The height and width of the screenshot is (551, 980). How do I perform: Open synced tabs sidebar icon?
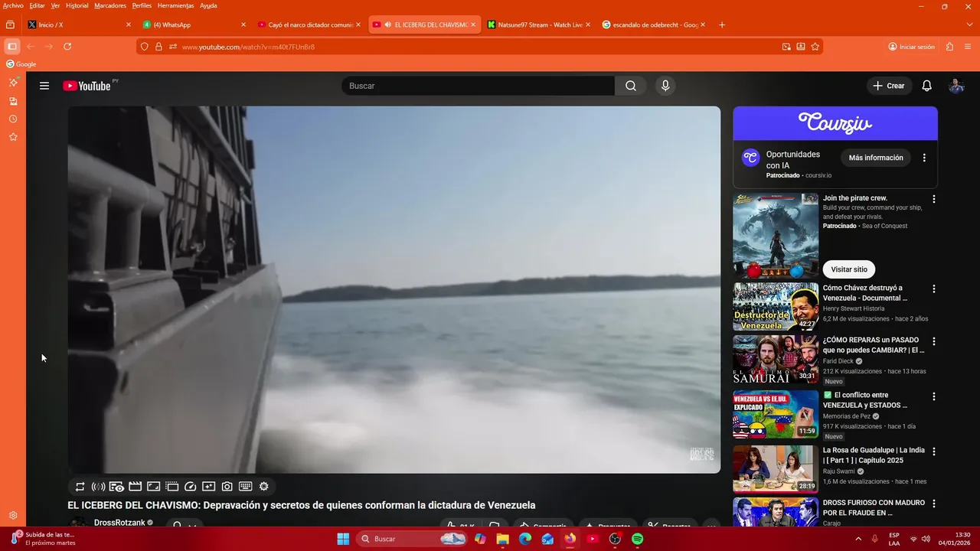[13, 101]
